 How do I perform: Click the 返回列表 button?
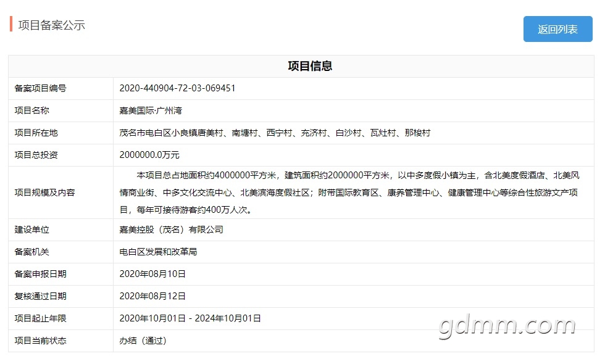pyautogui.click(x=557, y=29)
